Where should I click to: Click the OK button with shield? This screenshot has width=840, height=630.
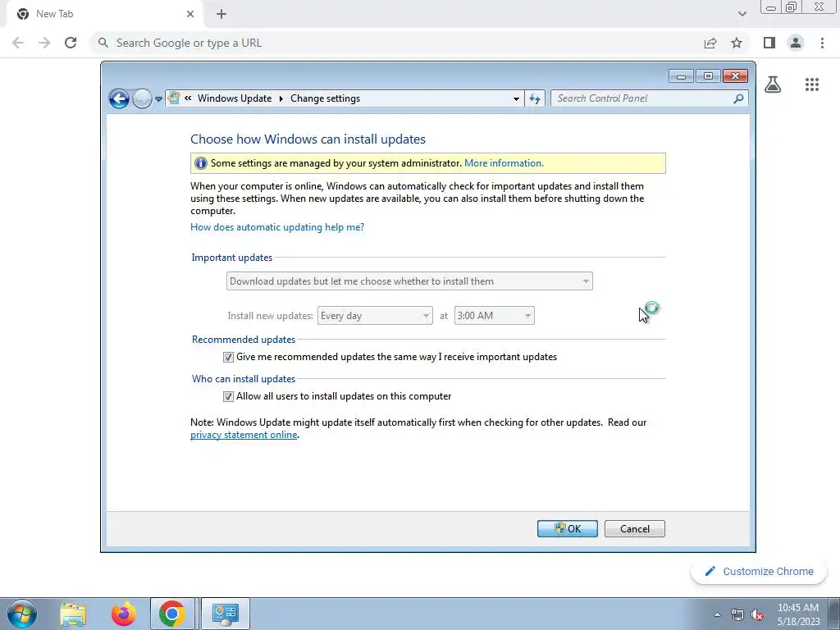point(568,529)
